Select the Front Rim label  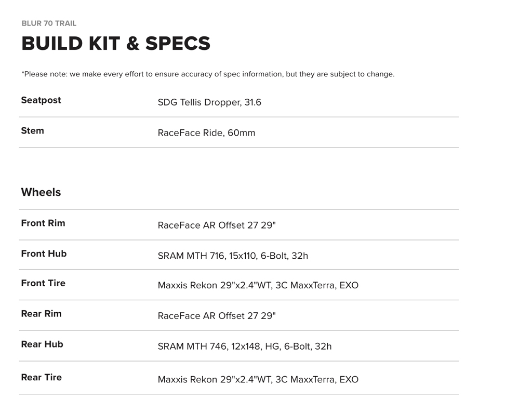click(43, 223)
